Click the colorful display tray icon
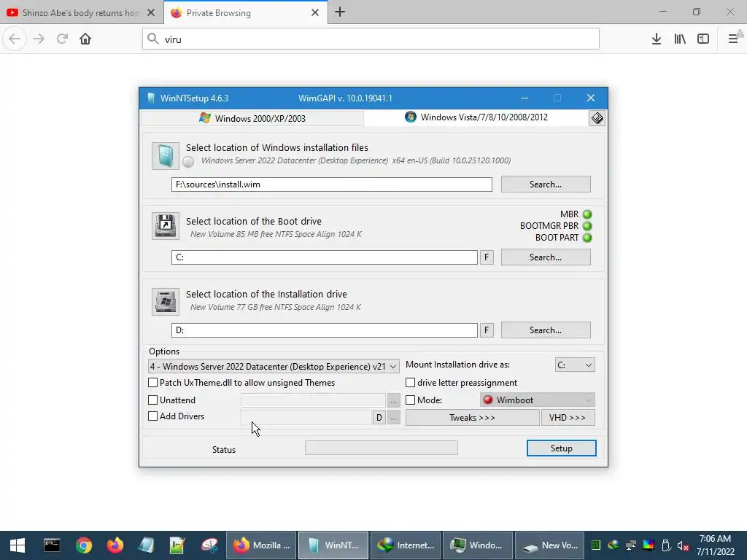The image size is (747, 560). 649,545
